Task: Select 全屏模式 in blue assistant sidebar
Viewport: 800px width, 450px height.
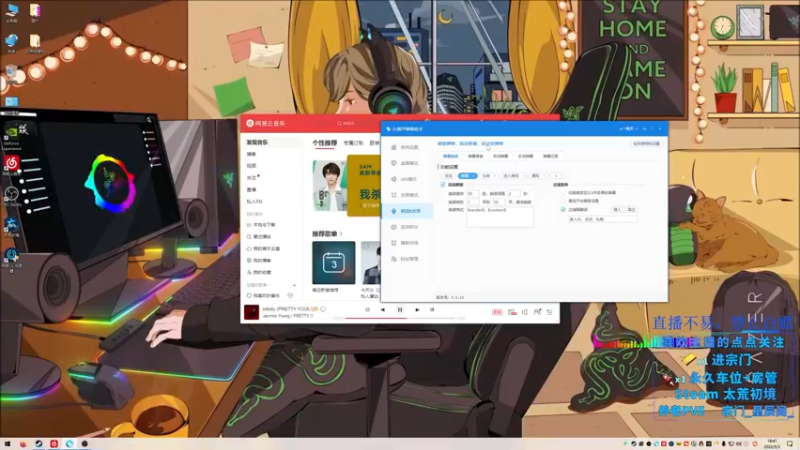Action: (407, 195)
